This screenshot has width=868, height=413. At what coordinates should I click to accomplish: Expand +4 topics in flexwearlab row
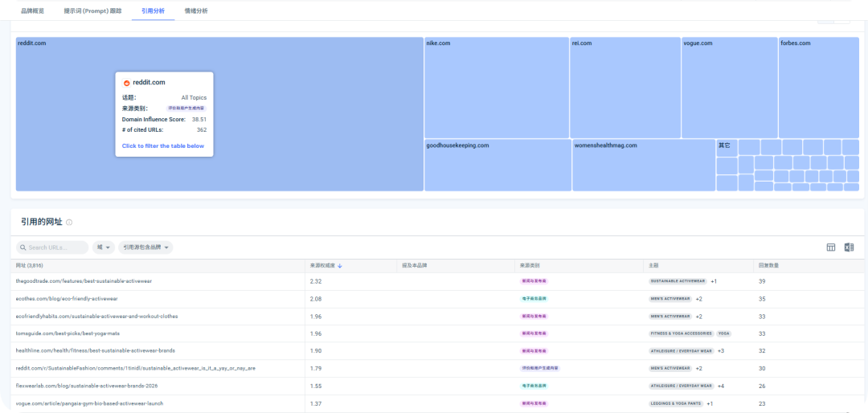[721, 386]
